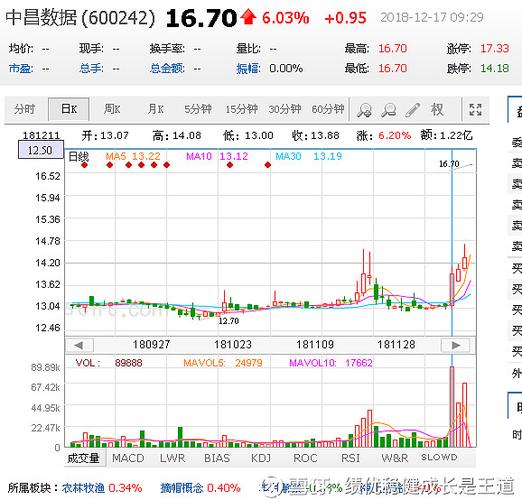Switch to 分时 intraday chart tab
The image size is (522, 500).
[24, 109]
